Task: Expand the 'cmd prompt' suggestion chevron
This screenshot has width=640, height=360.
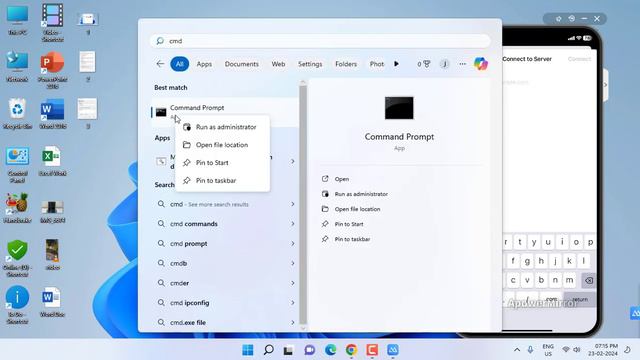Action: pos(293,243)
